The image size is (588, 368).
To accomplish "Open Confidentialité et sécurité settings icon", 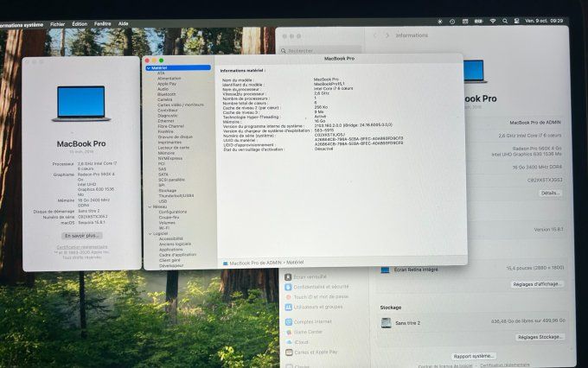I will coord(288,287).
